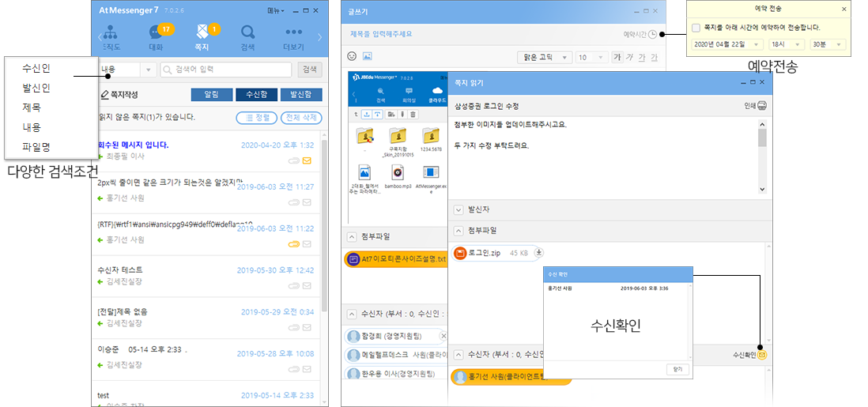Click 쪽지작성 compose memo pencil icon
This screenshot has height=407, width=868.
(x=104, y=95)
